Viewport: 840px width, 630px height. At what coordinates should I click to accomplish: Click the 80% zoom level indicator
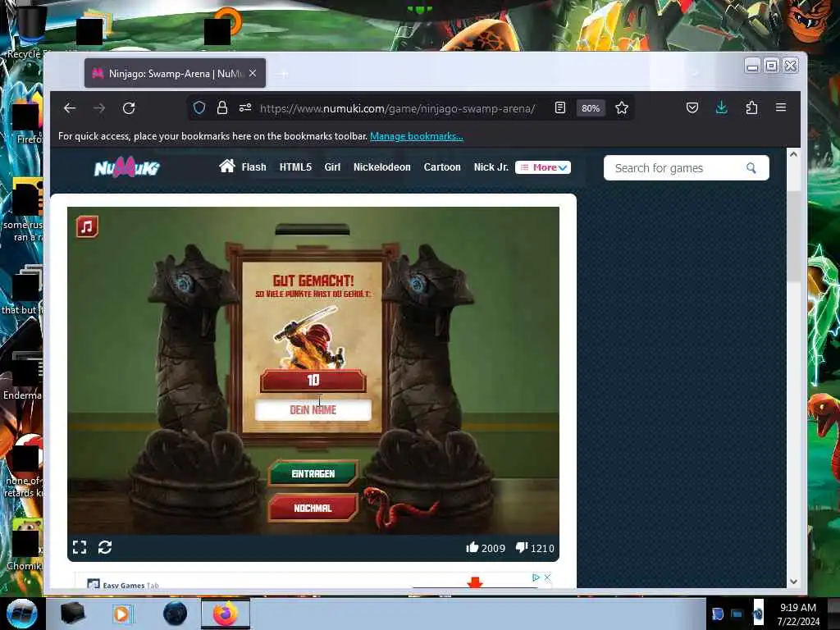point(591,108)
